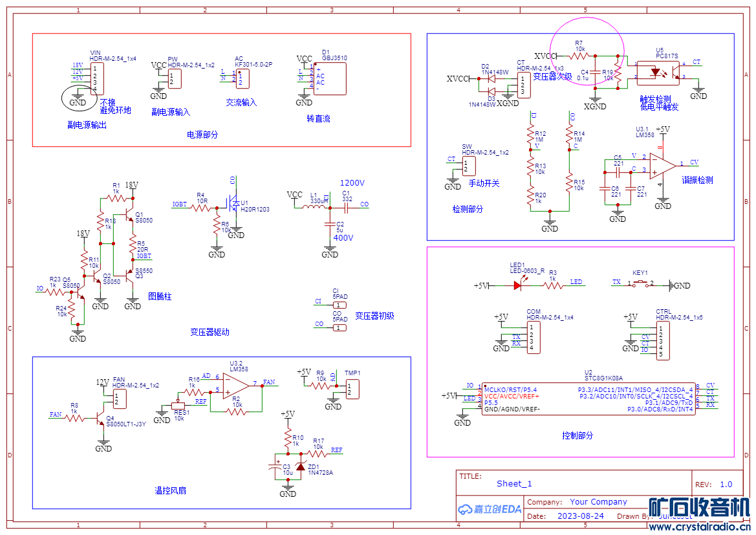Screen dimensions: 756x535
Task: Select the circled GND symbol under VIN header
Action: [x=78, y=99]
